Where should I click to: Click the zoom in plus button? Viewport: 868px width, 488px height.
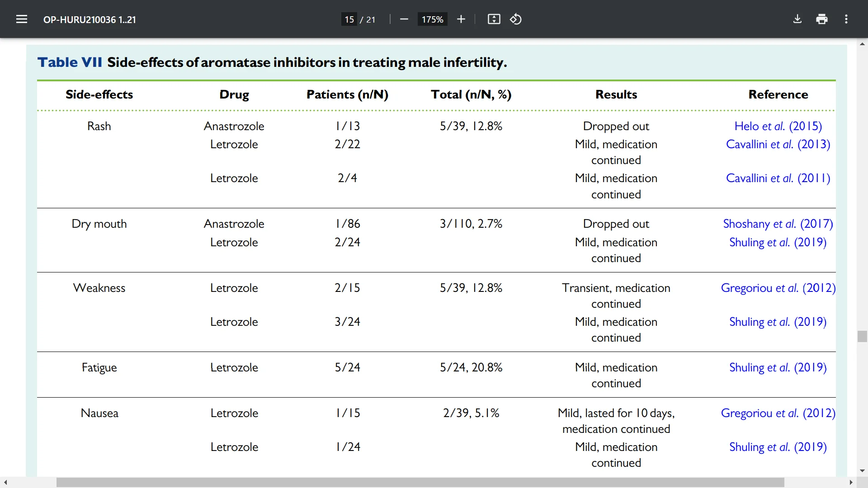[x=461, y=19]
